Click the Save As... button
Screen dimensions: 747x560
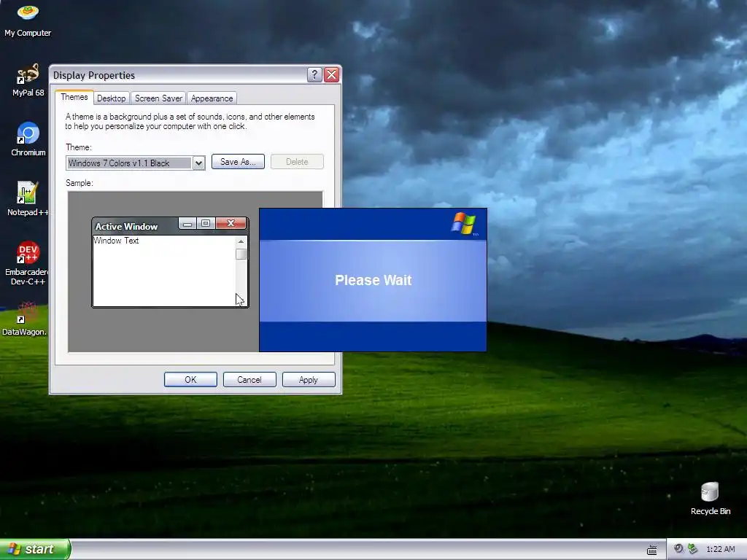click(238, 162)
